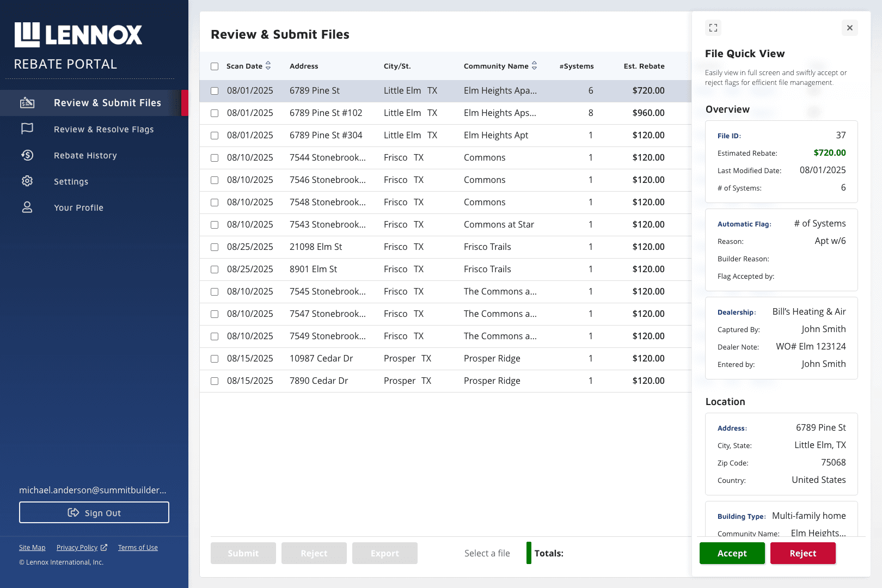Click File ID value 37
882x588 pixels.
(841, 135)
